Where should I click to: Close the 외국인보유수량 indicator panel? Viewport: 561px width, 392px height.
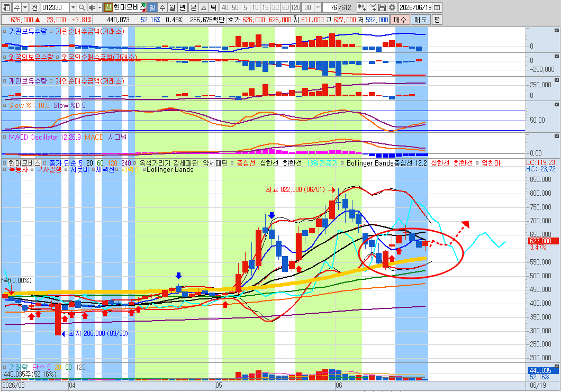[x=556, y=56]
